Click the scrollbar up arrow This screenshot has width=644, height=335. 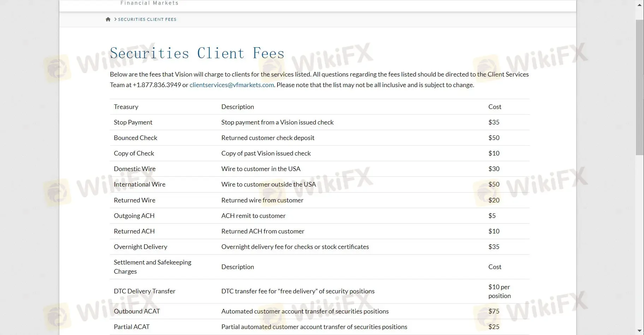click(x=639, y=5)
